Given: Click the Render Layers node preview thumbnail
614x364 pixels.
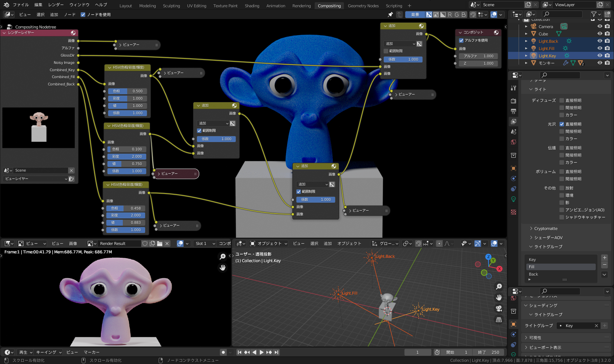Looking at the screenshot, I should click(x=39, y=128).
